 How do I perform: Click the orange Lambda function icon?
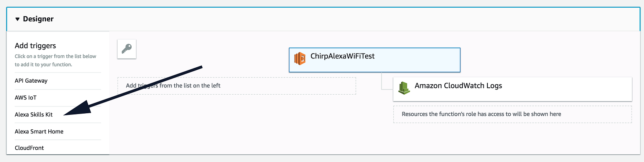pyautogui.click(x=300, y=58)
